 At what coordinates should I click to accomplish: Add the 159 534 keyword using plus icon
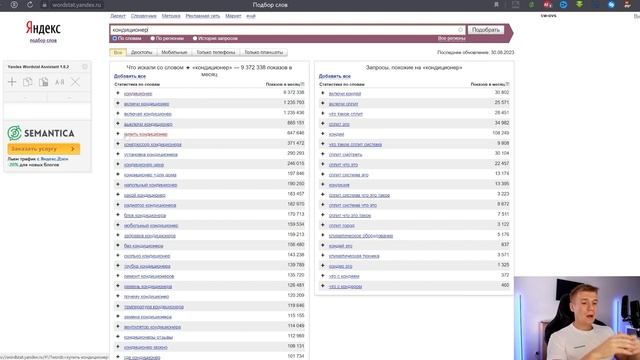118,225
